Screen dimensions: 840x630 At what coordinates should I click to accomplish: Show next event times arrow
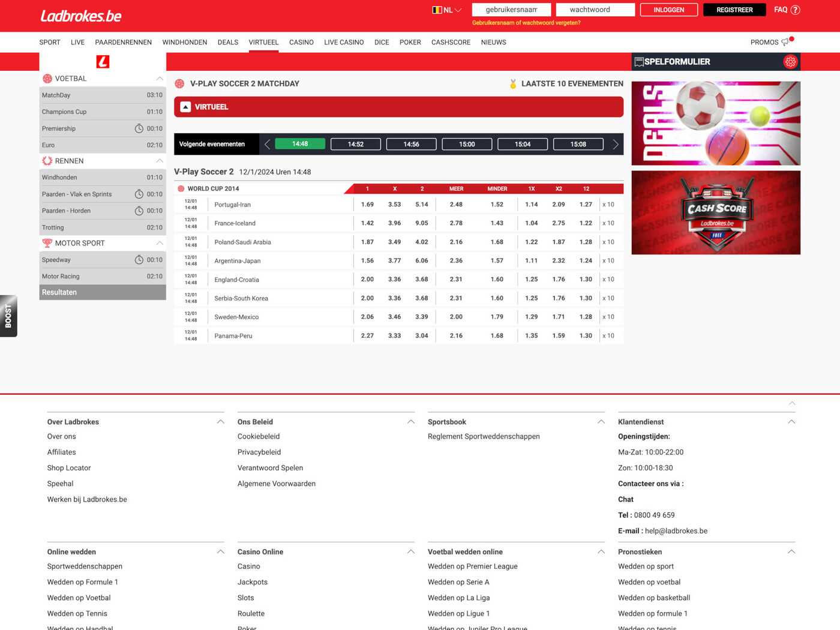click(x=616, y=144)
